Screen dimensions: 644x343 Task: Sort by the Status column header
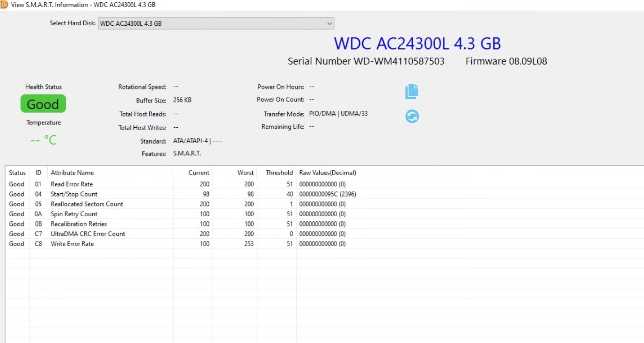(x=17, y=173)
